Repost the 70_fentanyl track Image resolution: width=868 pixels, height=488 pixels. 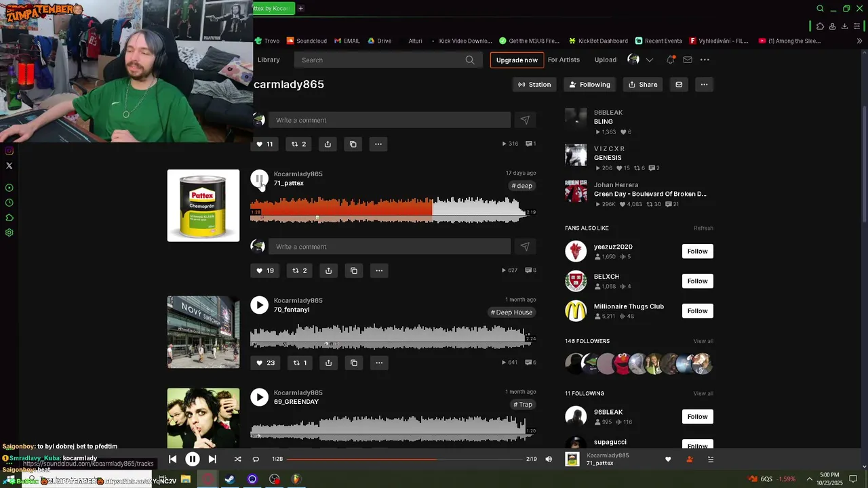299,363
